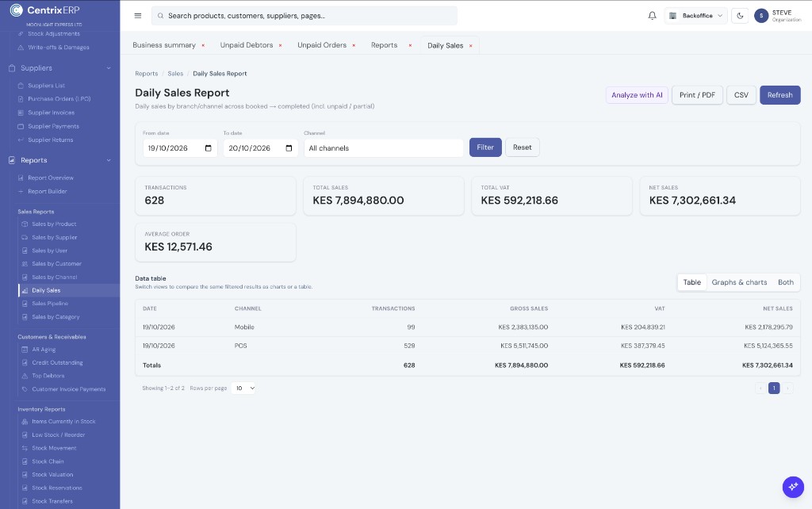Open the AI assistant floating button
The width and height of the screenshot is (812, 509).
pyautogui.click(x=793, y=487)
